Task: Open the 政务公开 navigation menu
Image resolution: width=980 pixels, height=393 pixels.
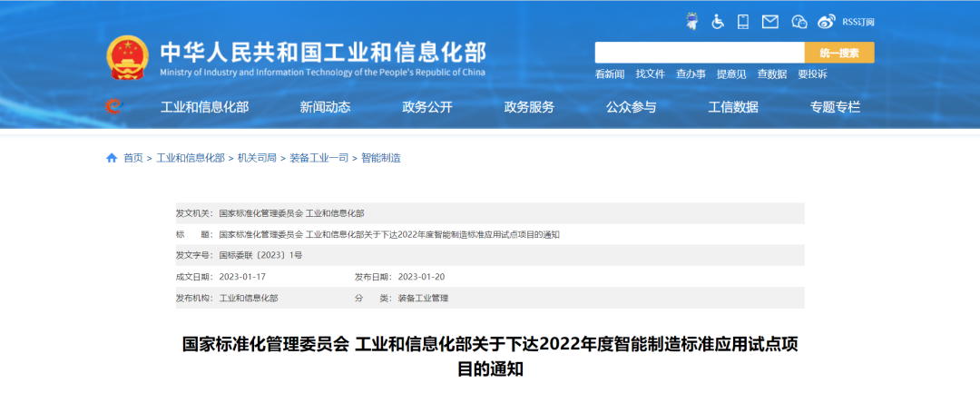Action: [426, 107]
